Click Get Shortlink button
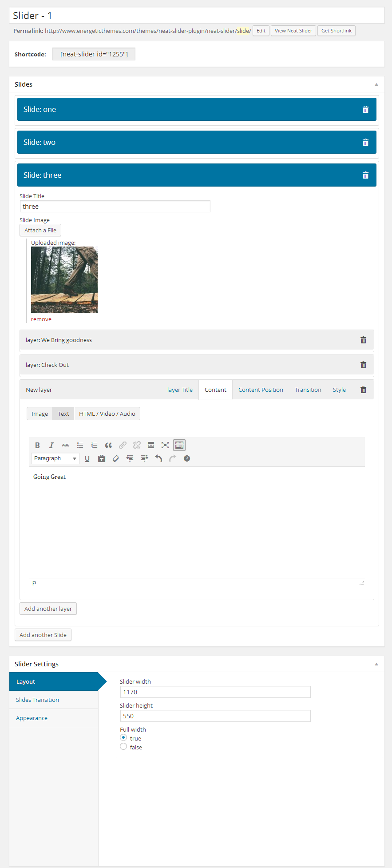 point(337,31)
